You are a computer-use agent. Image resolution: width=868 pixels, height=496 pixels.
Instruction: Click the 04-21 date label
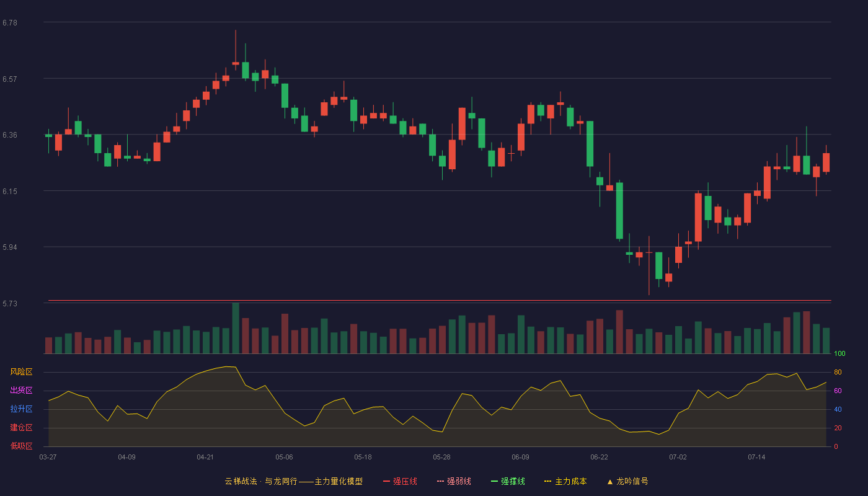coord(205,457)
